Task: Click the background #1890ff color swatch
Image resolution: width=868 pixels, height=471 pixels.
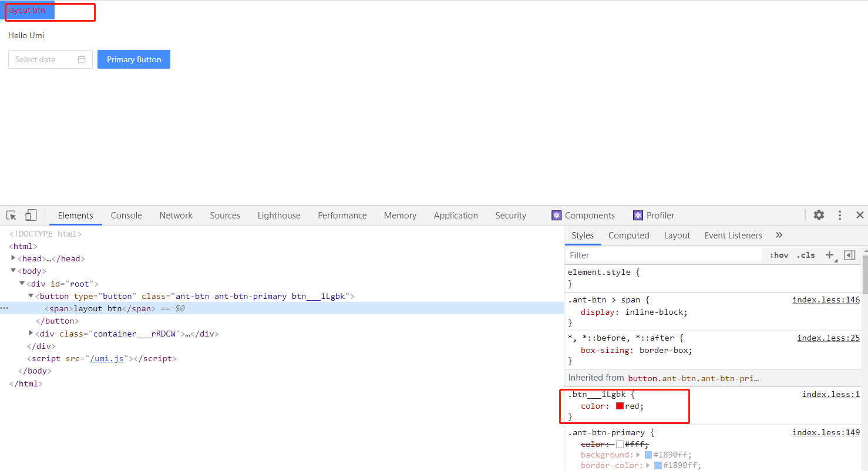Action: [x=648, y=455]
